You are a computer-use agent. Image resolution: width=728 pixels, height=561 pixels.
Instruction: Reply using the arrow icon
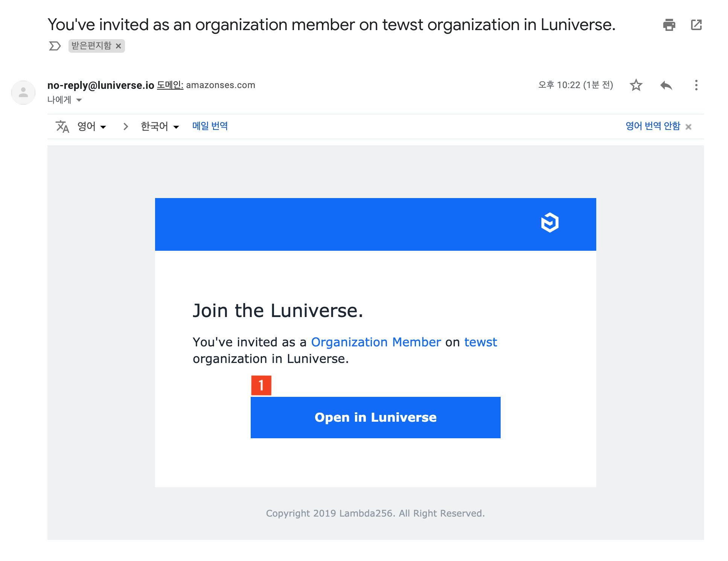point(666,85)
